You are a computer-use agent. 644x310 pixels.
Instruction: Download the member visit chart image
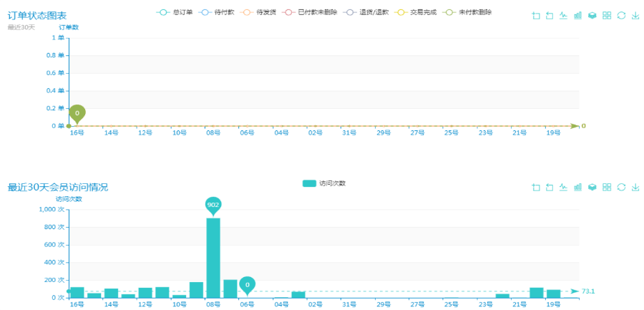(635, 188)
